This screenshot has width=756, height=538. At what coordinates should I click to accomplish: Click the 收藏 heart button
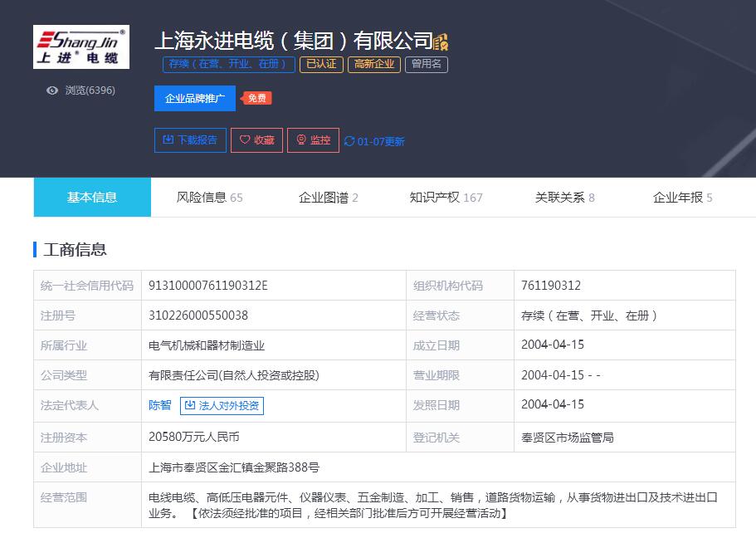point(256,140)
